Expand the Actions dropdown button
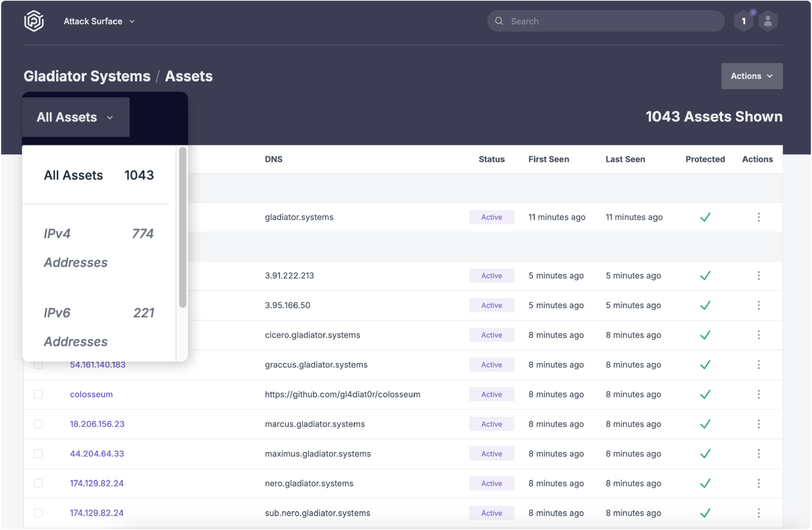This screenshot has width=812, height=530. click(752, 76)
